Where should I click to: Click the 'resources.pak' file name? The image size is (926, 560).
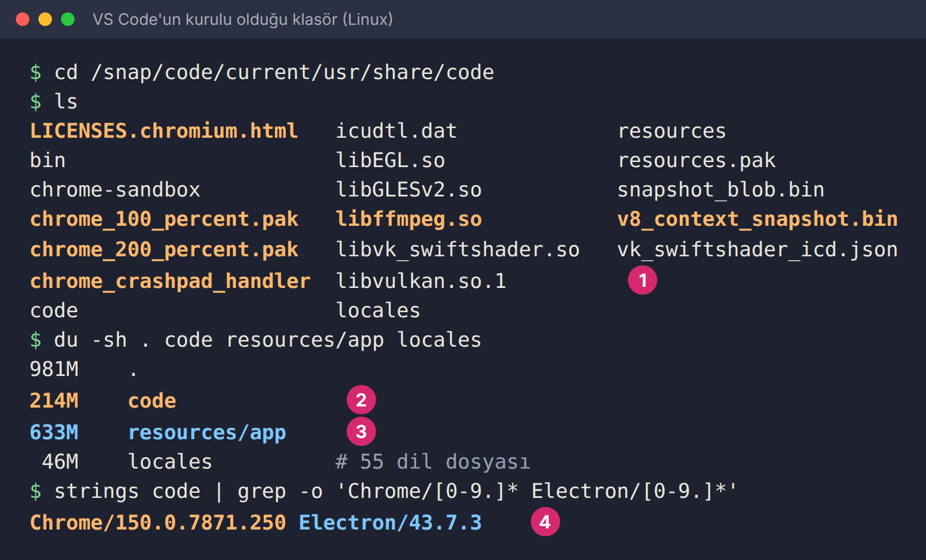697,160
